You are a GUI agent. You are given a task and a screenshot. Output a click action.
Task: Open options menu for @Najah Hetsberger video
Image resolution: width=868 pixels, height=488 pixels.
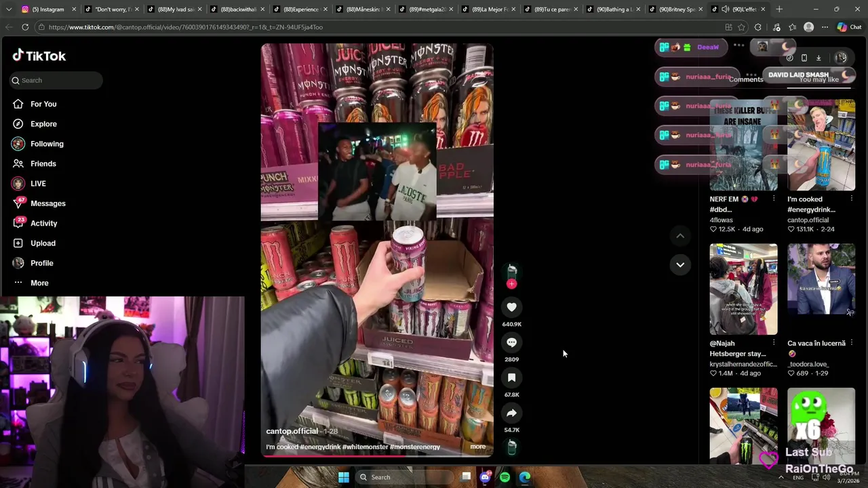point(773,343)
